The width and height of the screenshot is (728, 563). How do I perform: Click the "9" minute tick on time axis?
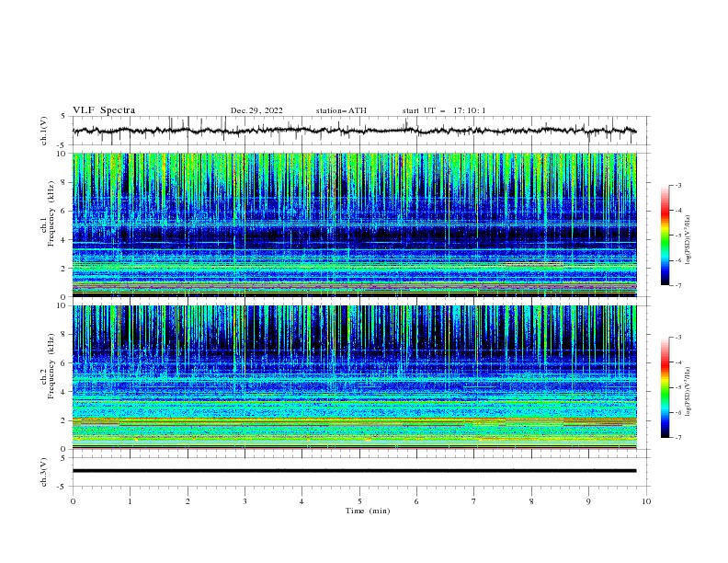coord(588,501)
